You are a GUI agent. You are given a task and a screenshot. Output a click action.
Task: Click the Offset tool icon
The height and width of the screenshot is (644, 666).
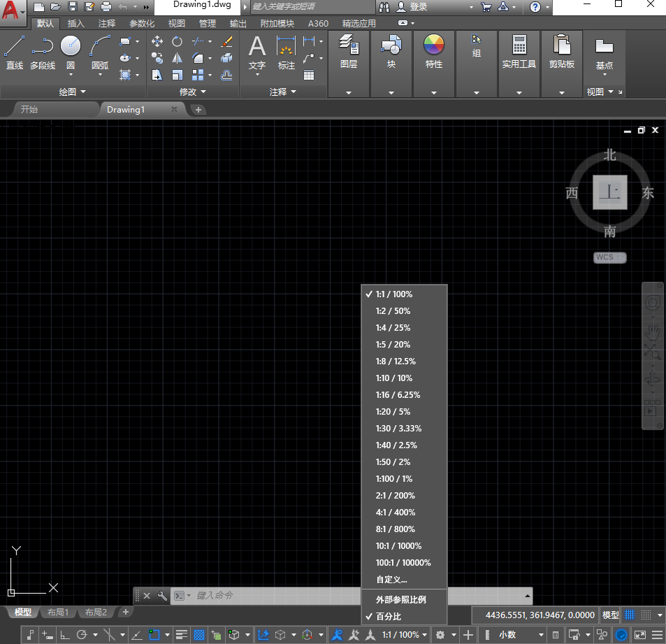pos(227,76)
